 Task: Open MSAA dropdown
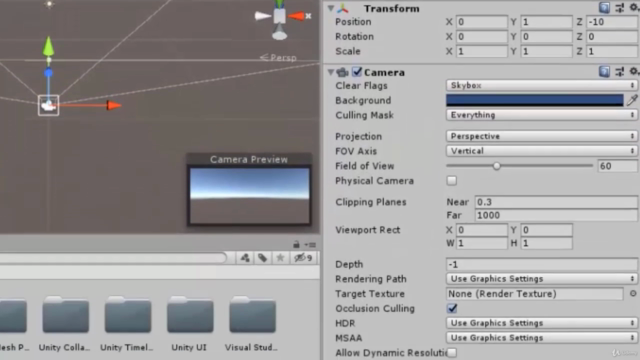542,338
